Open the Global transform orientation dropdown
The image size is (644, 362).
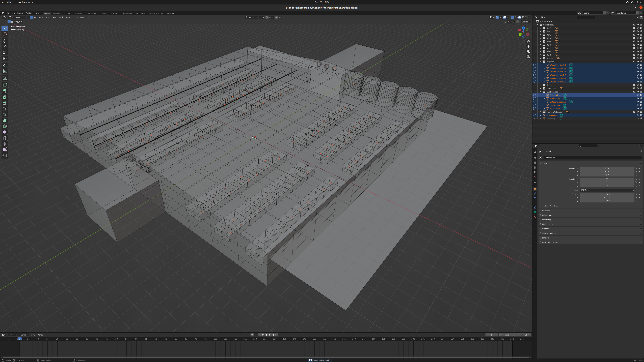click(252, 17)
